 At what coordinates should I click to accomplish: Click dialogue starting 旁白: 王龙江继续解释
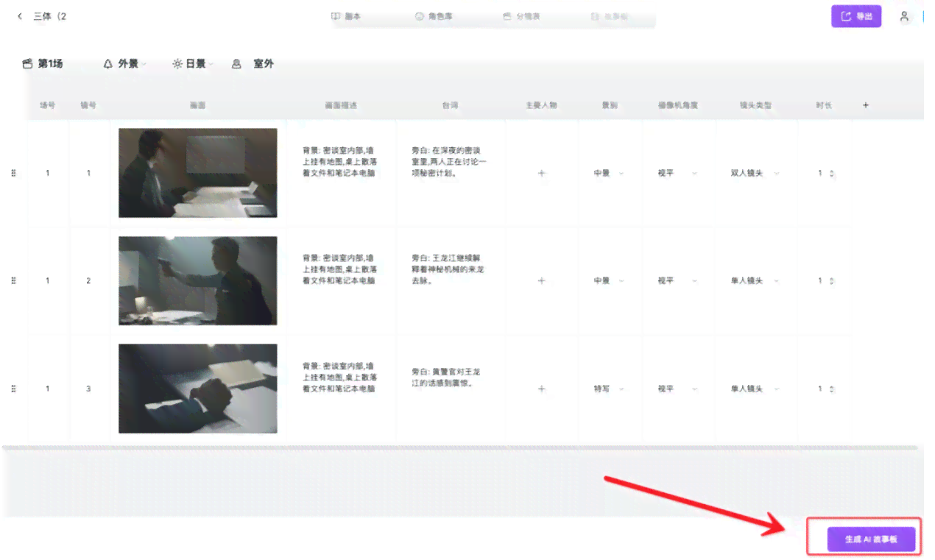(x=448, y=269)
